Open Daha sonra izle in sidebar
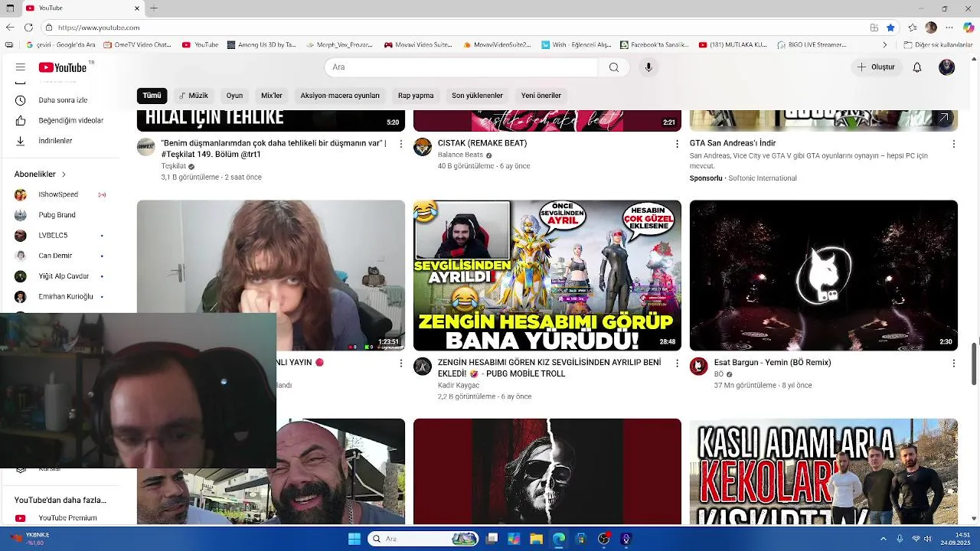Viewport: 980px width, 551px height. pyautogui.click(x=61, y=100)
